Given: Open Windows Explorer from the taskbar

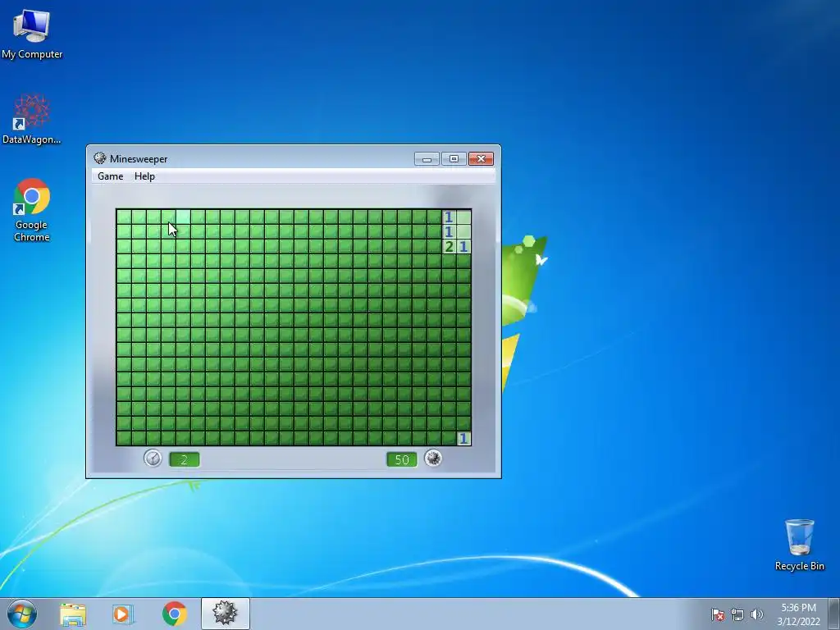Looking at the screenshot, I should point(73,614).
